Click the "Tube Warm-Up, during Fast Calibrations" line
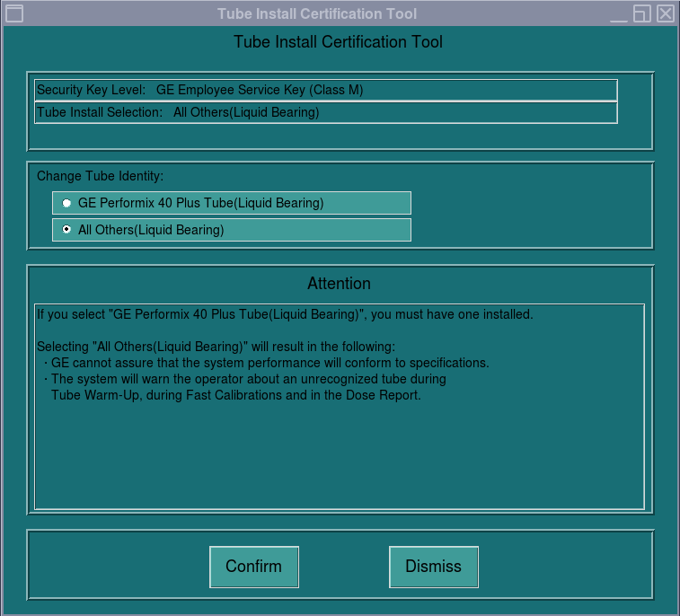Viewport: 680px width, 616px height. 235,395
